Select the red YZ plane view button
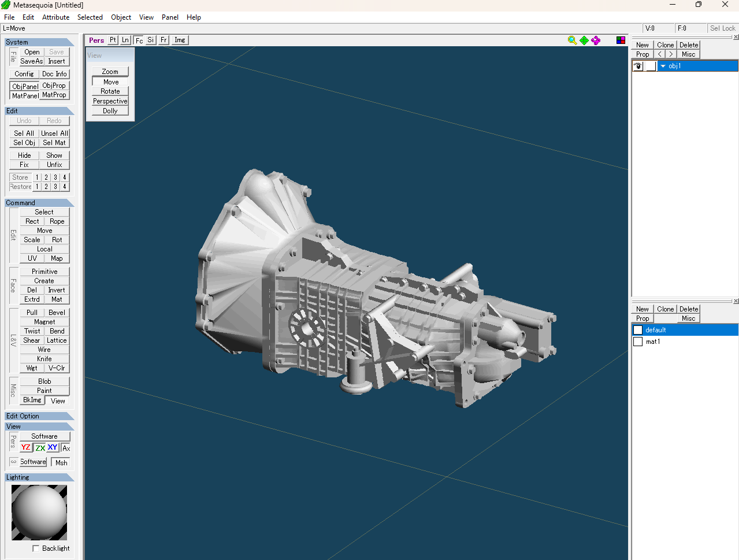Image resolution: width=739 pixels, height=560 pixels. (26, 447)
